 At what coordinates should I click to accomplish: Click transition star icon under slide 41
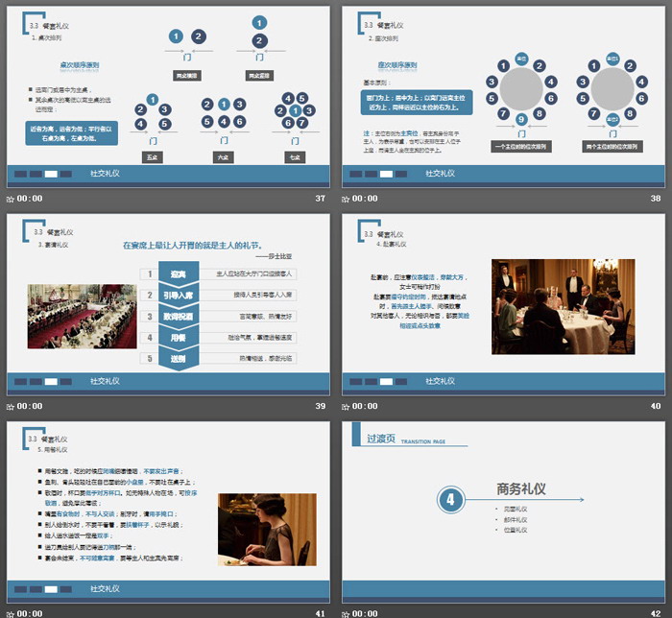click(11, 612)
